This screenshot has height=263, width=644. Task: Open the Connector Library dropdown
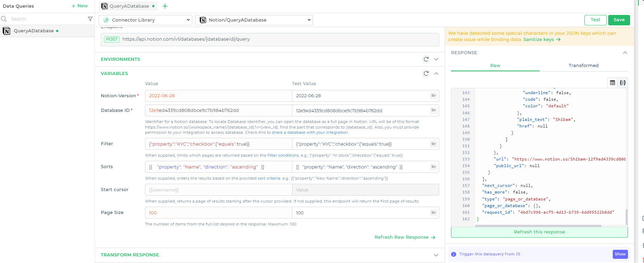click(x=145, y=20)
